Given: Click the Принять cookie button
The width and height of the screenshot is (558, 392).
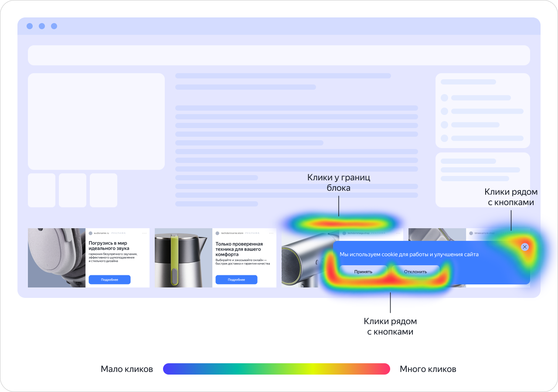Looking at the screenshot, I should (363, 271).
